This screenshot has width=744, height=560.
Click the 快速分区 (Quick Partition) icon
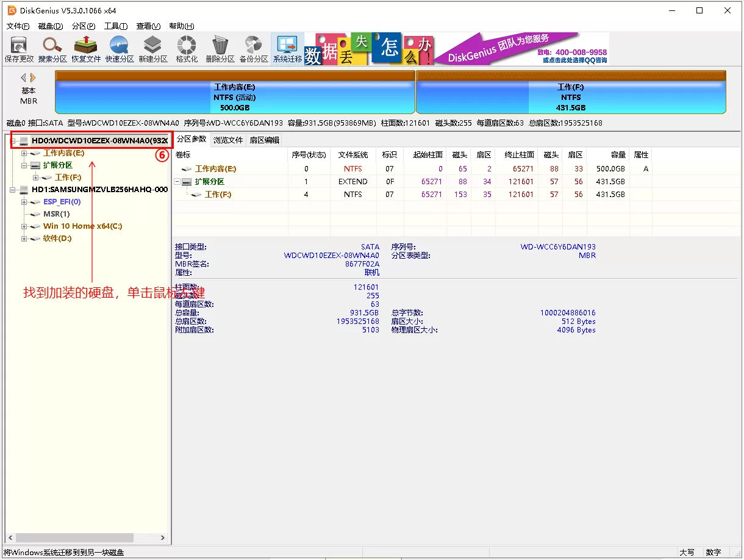(120, 49)
